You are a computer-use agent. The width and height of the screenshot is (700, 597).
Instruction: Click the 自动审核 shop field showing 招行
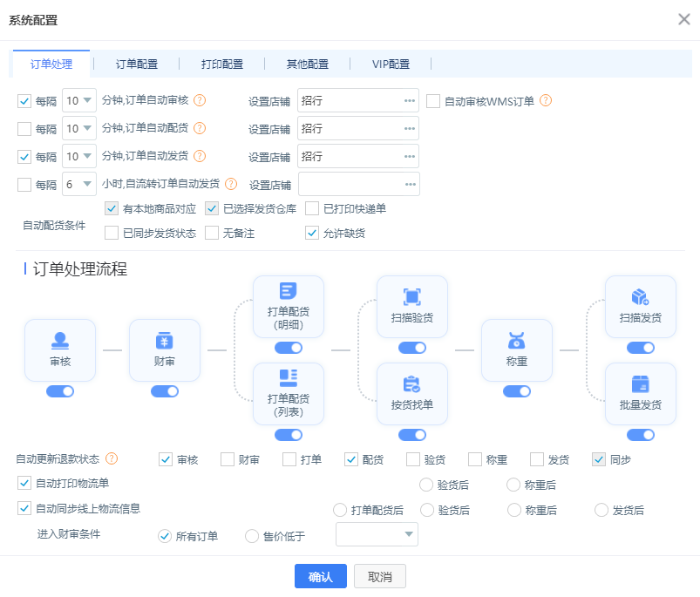[358, 100]
